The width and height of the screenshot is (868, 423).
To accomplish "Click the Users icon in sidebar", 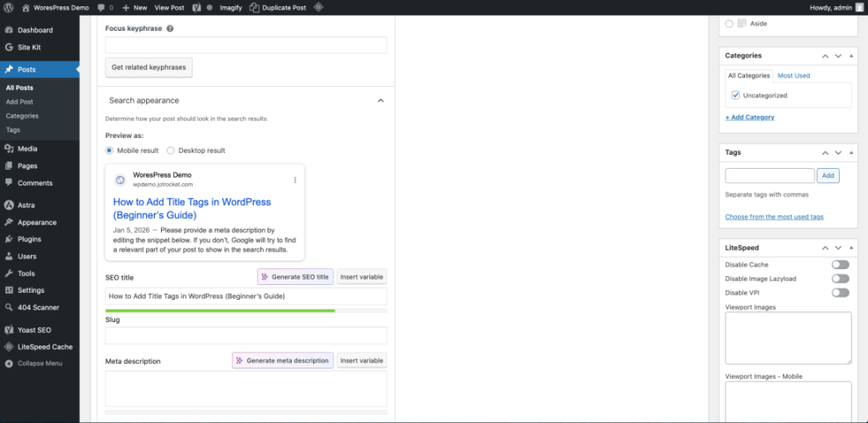I will (9, 256).
